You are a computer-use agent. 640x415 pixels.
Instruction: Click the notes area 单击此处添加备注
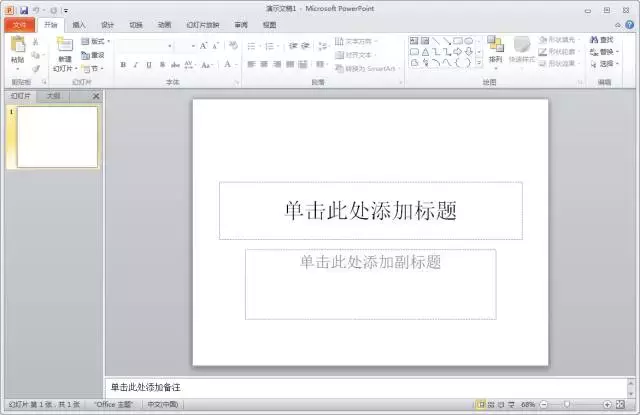(x=366, y=387)
